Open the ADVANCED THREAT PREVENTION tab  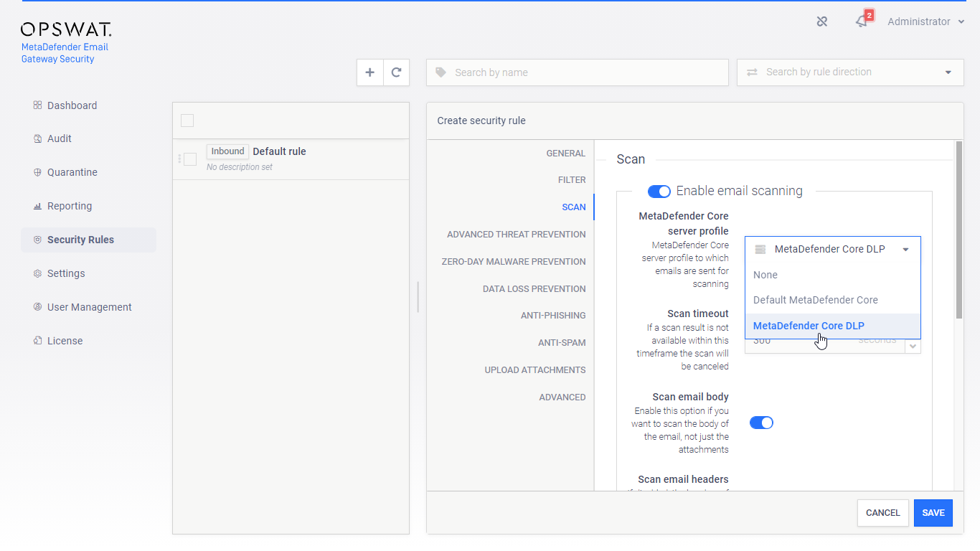pos(517,235)
